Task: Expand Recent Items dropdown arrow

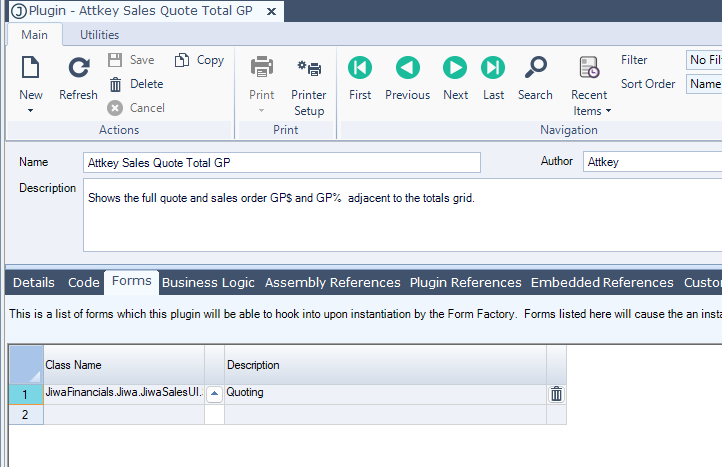Action: 608,111
